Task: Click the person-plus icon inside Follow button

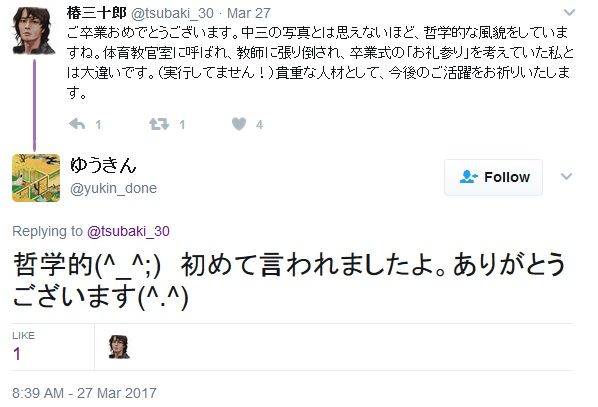Action: (x=468, y=177)
